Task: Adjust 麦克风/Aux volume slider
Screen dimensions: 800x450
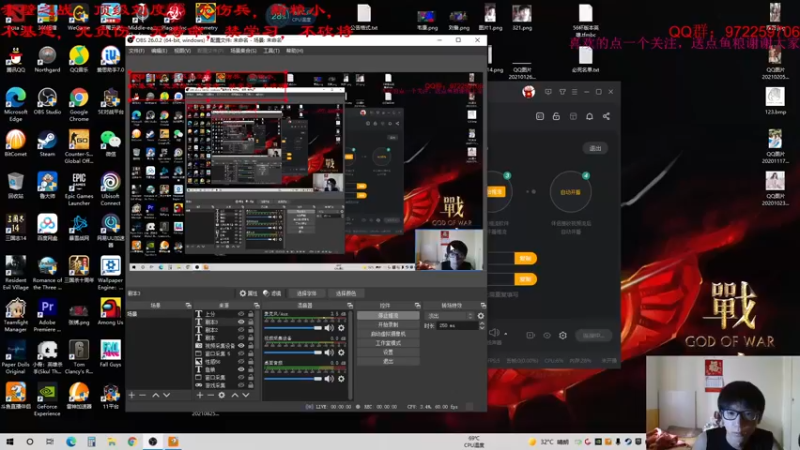Action: coord(293,328)
